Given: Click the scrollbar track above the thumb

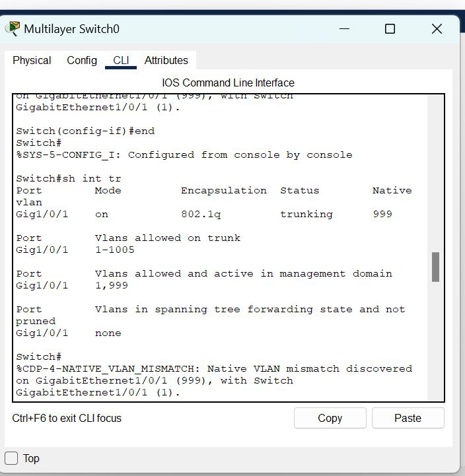Looking at the screenshot, I should click(x=435, y=172).
